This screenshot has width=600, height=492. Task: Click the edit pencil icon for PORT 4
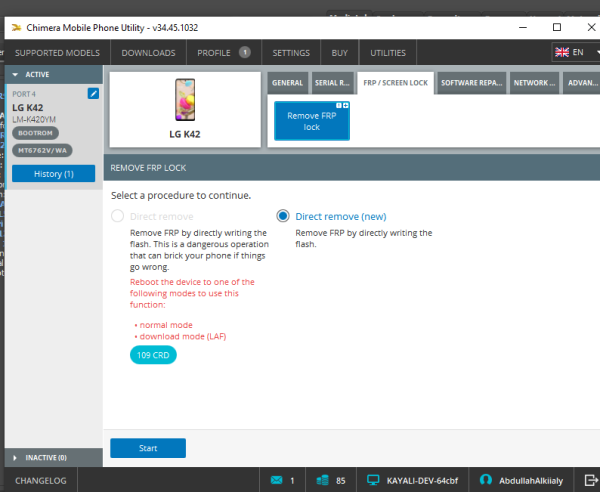pos(93,93)
